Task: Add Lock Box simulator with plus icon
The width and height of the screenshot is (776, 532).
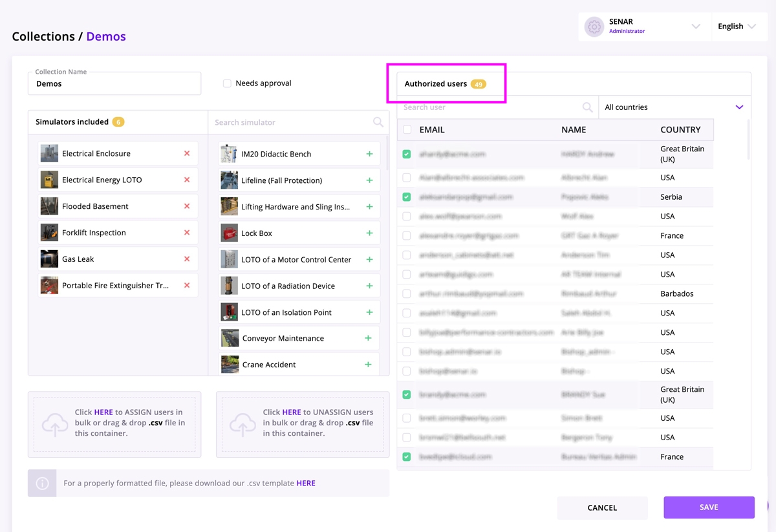Action: pyautogui.click(x=369, y=233)
